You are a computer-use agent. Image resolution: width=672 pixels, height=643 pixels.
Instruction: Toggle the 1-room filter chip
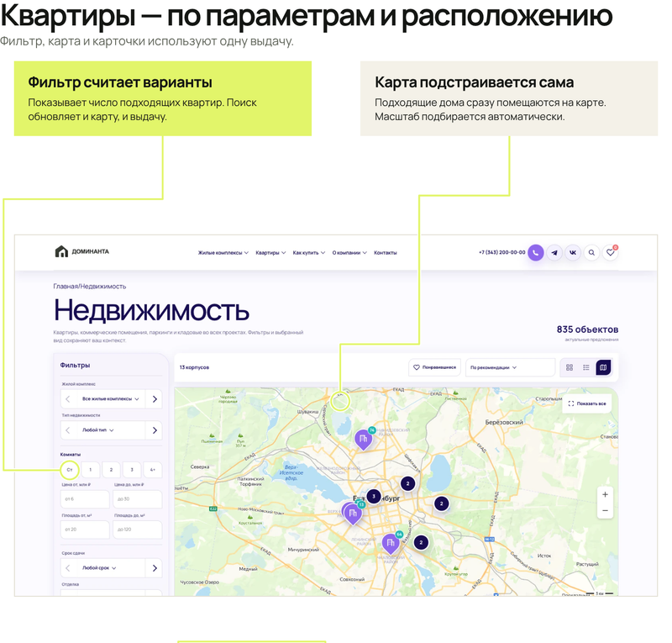pos(90,470)
